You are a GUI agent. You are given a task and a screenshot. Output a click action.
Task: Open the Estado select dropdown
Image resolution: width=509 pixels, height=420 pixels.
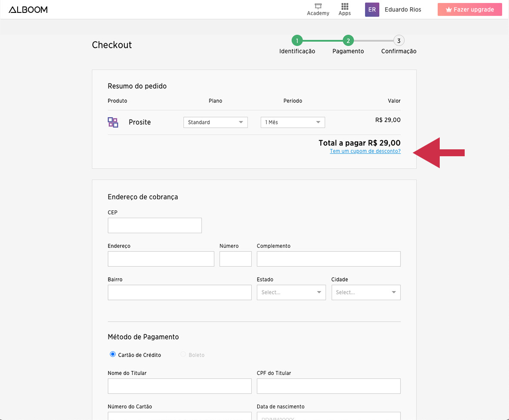[x=291, y=292]
